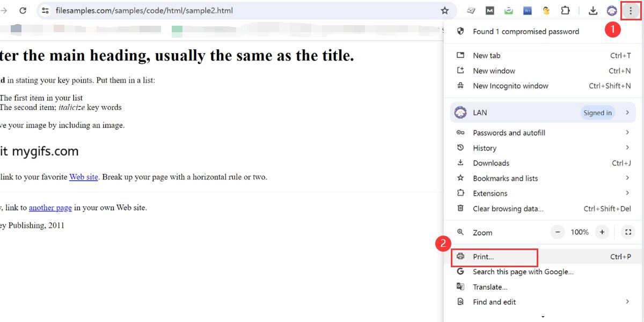Viewport: 644px width, 322px height.
Task: Click the site information icon in address bar
Action: click(x=46, y=10)
